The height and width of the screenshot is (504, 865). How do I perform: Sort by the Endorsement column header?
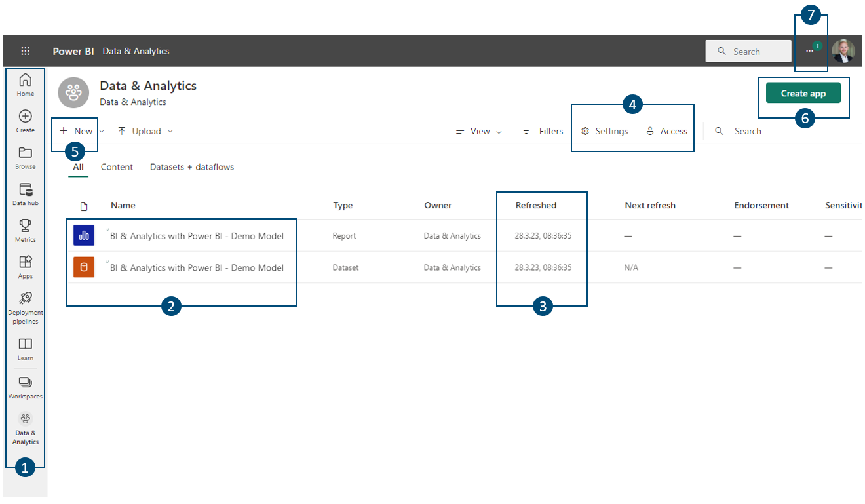click(x=762, y=205)
